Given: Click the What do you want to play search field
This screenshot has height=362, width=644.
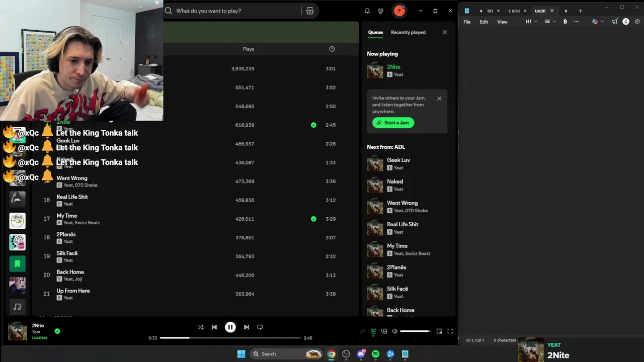Looking at the screenshot, I should click(236, 11).
